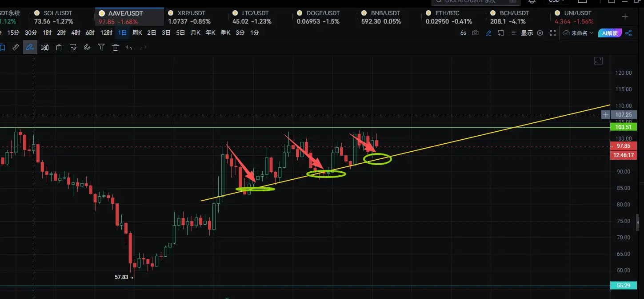Click the 97.85 current price label

coord(624,146)
